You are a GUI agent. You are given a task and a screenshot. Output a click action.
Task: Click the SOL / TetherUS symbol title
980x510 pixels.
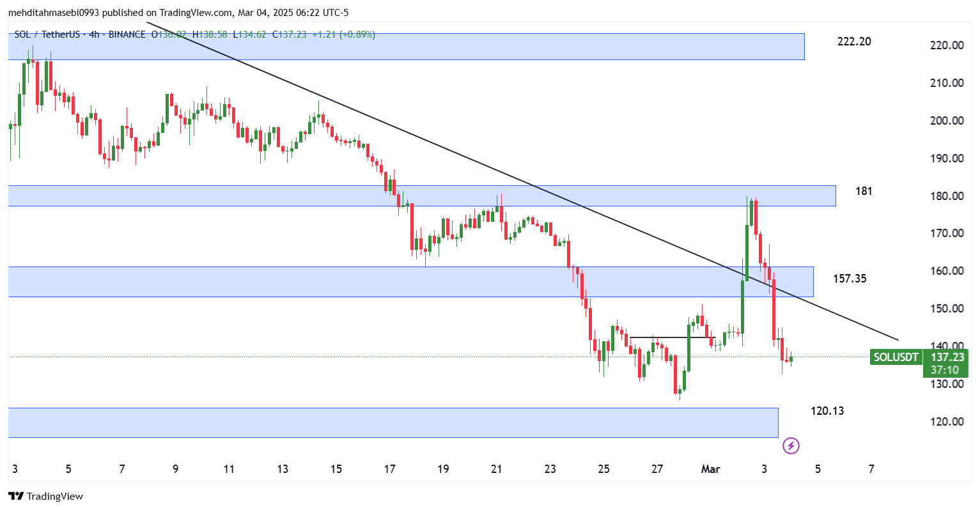(x=47, y=35)
